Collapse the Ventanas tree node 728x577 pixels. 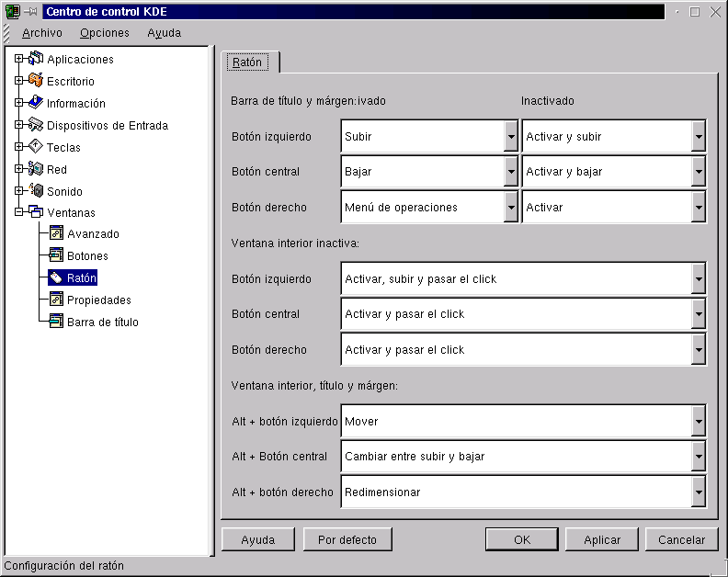pos(19,213)
